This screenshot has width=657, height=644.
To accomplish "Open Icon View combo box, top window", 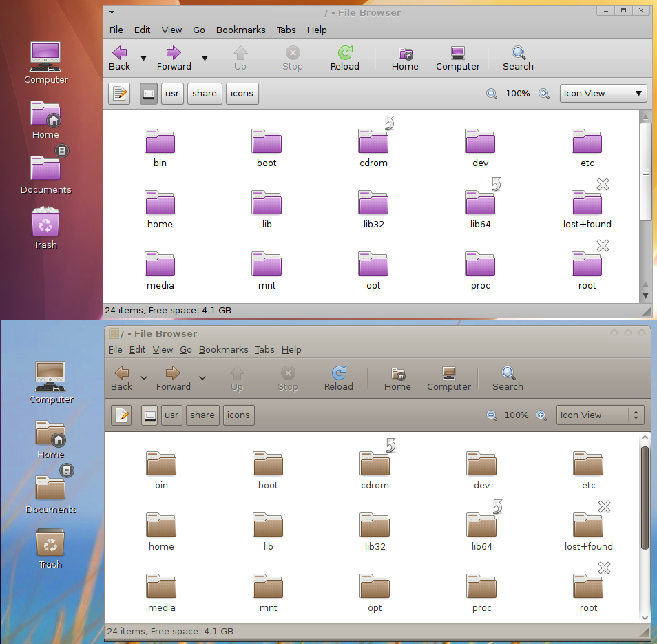I will tap(603, 94).
